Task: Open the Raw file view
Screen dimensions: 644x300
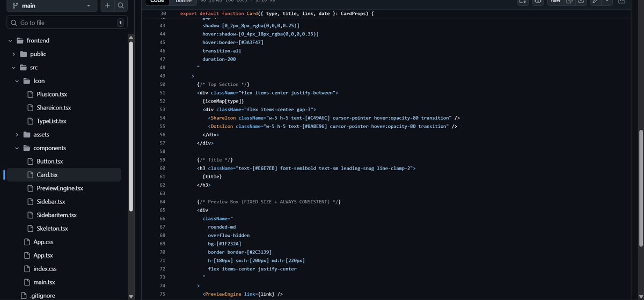Action: (556, 2)
